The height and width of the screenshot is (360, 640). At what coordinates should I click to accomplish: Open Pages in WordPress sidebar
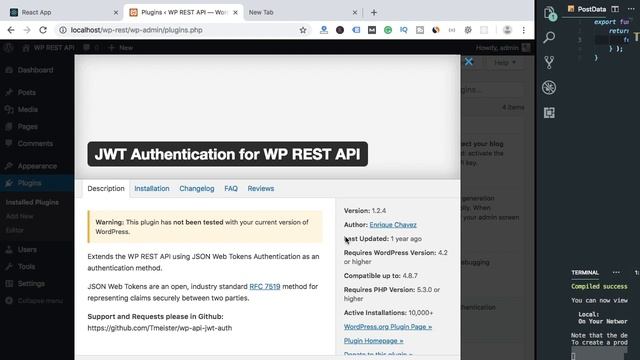27,127
